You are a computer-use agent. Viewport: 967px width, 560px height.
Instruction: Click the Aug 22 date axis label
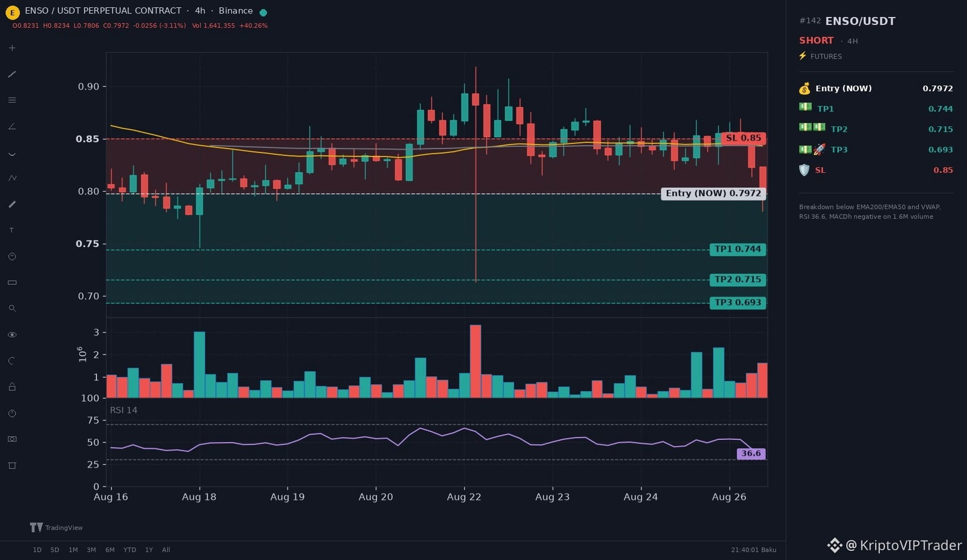pyautogui.click(x=464, y=497)
